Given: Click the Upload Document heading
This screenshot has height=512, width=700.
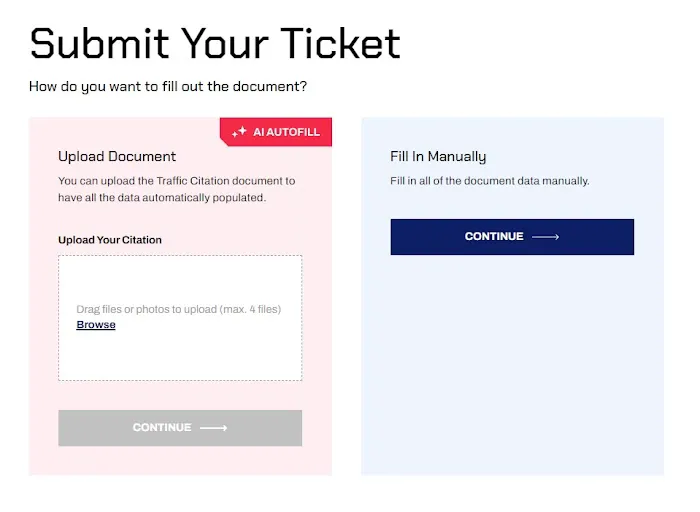Looking at the screenshot, I should click(117, 156).
